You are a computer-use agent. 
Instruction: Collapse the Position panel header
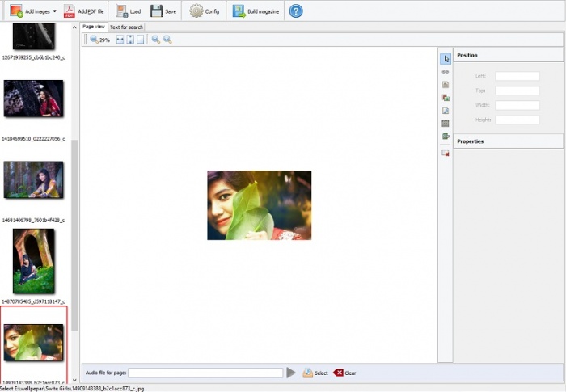508,55
